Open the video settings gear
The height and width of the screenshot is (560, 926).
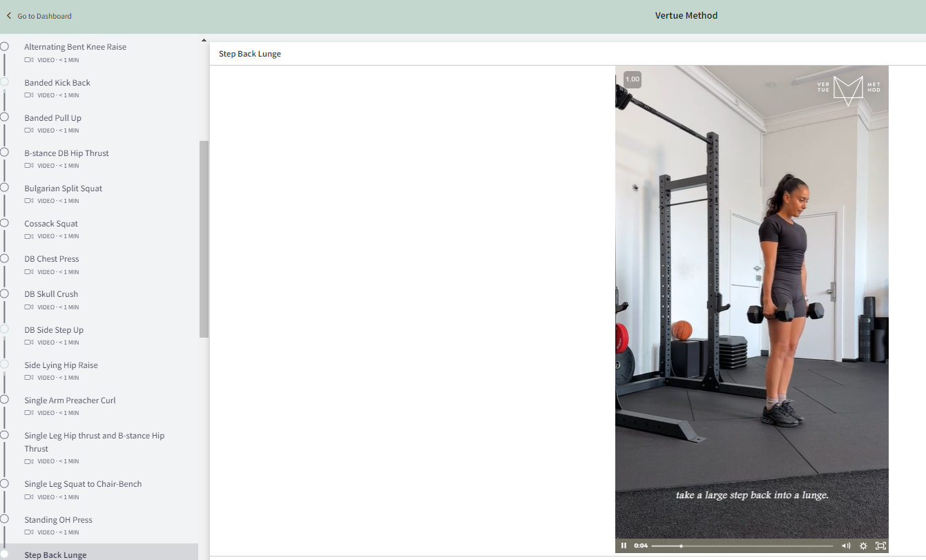point(863,545)
